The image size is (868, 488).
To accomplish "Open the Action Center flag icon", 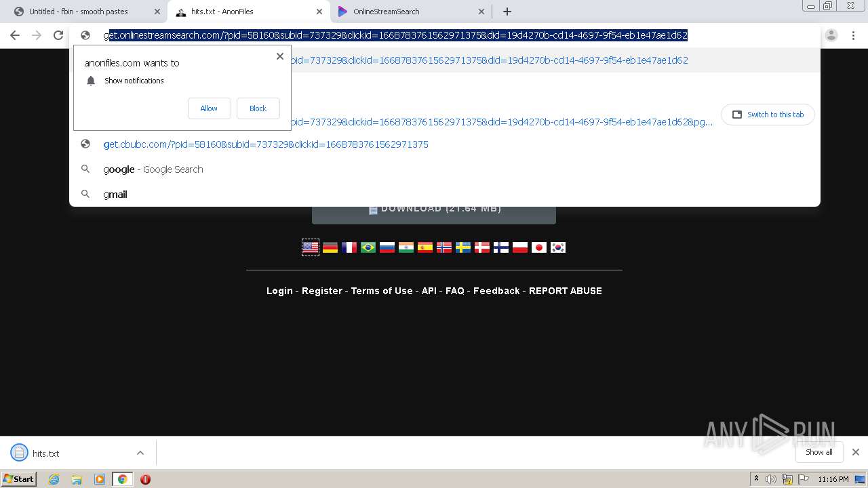I will [x=804, y=479].
